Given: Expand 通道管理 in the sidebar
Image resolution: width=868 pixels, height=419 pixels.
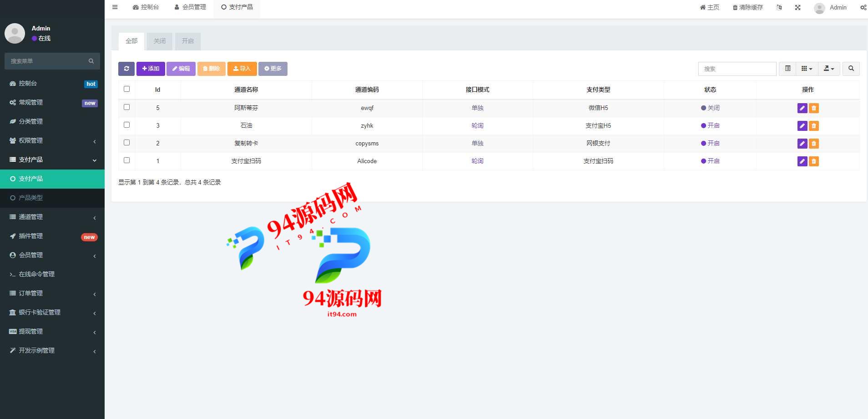Looking at the screenshot, I should tap(52, 217).
